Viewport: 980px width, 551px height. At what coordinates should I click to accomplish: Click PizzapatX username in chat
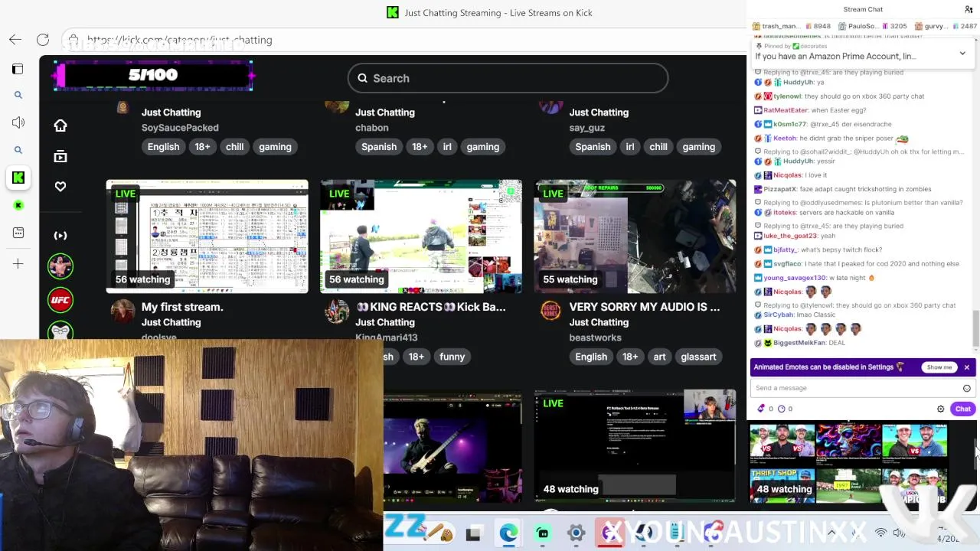click(780, 189)
